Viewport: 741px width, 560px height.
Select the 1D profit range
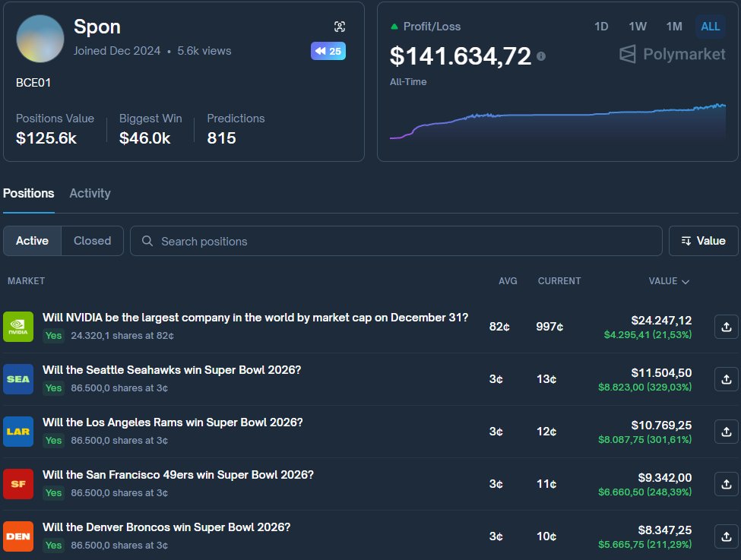(601, 27)
